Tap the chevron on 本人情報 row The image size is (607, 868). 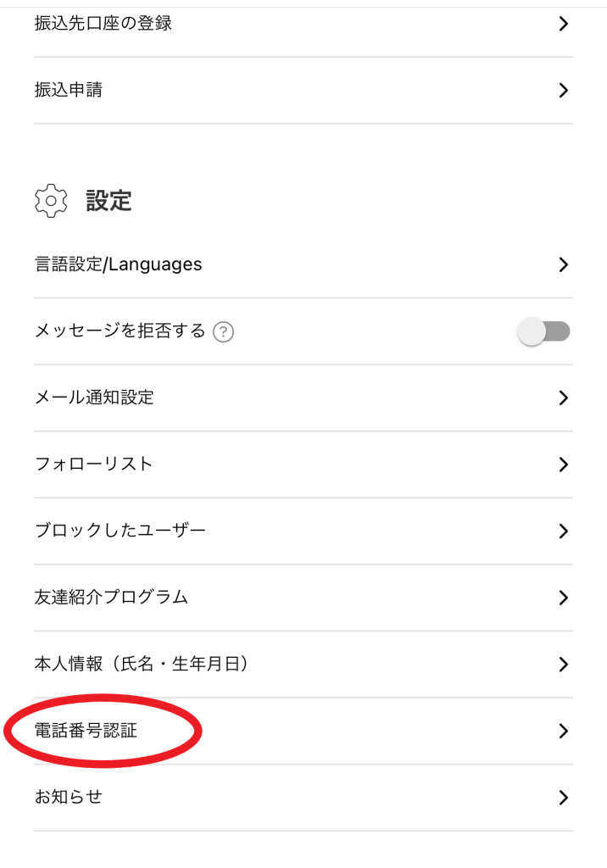[563, 665]
